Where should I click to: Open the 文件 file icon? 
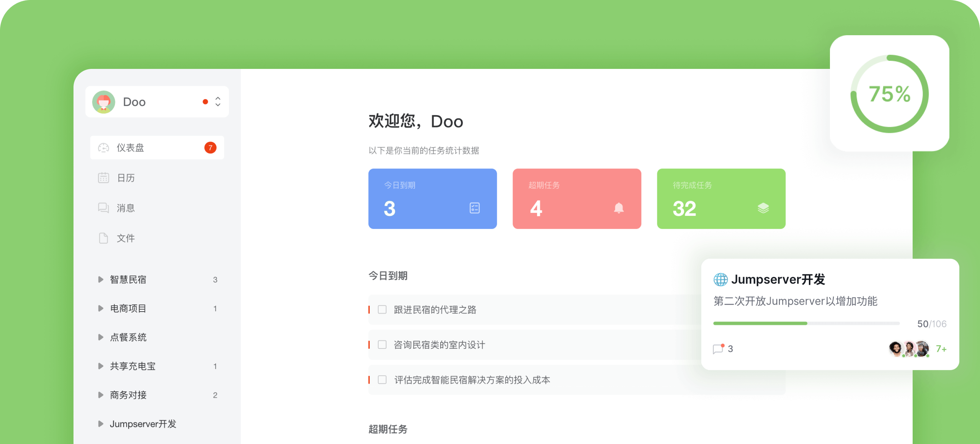(x=103, y=238)
